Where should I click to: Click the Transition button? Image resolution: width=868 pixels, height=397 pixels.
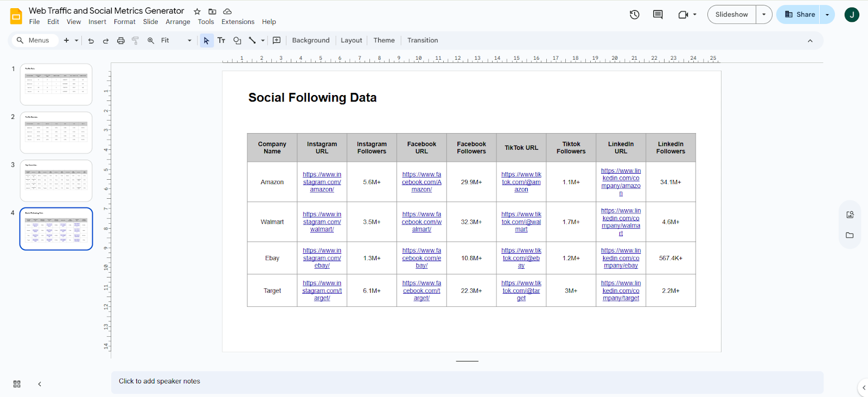pyautogui.click(x=423, y=41)
